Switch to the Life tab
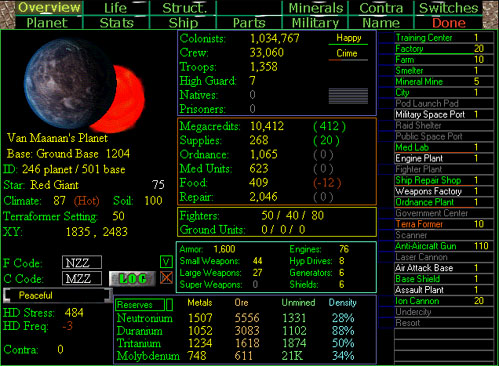This screenshot has height=366, width=499. point(115,8)
